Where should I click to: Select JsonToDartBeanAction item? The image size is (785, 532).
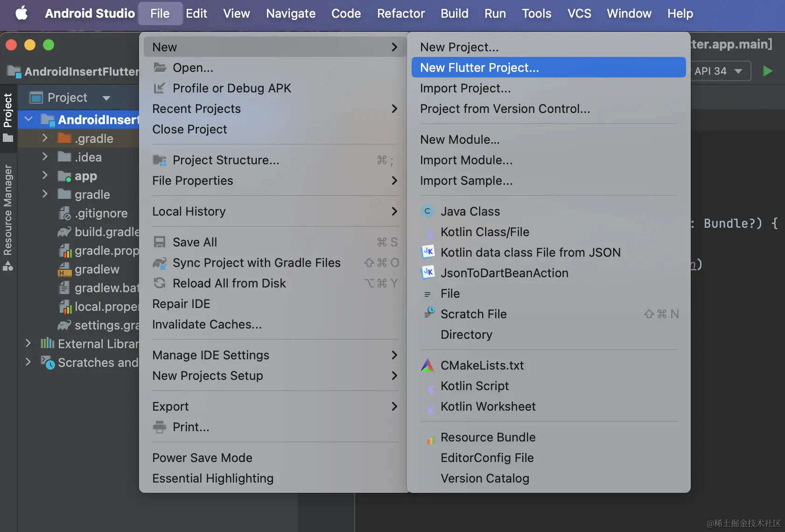point(549,273)
